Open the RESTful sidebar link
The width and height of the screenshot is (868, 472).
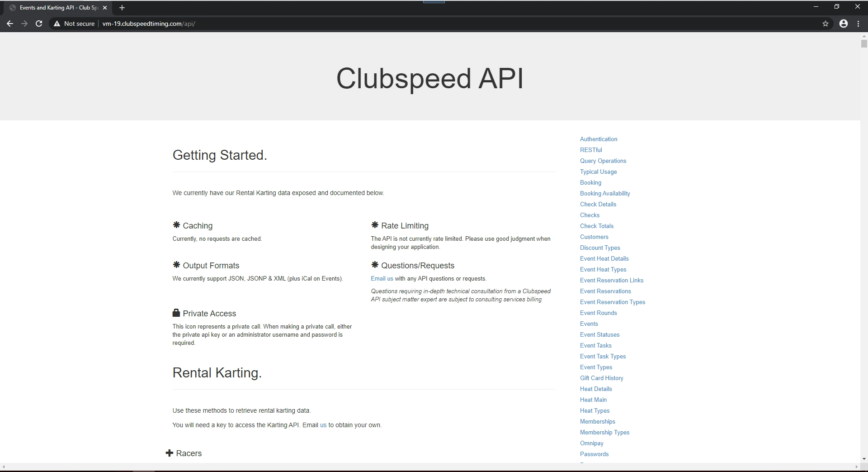coord(591,150)
